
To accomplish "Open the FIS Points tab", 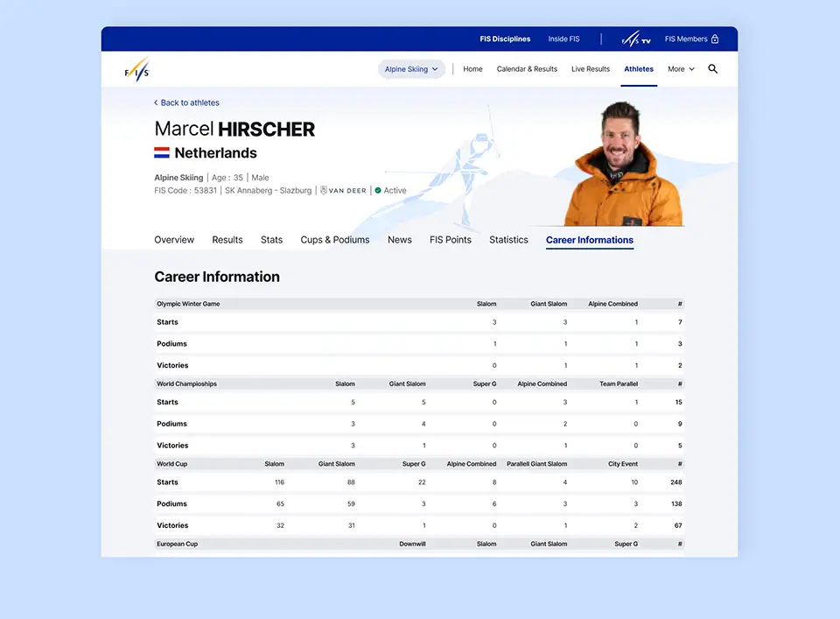I will pos(451,240).
